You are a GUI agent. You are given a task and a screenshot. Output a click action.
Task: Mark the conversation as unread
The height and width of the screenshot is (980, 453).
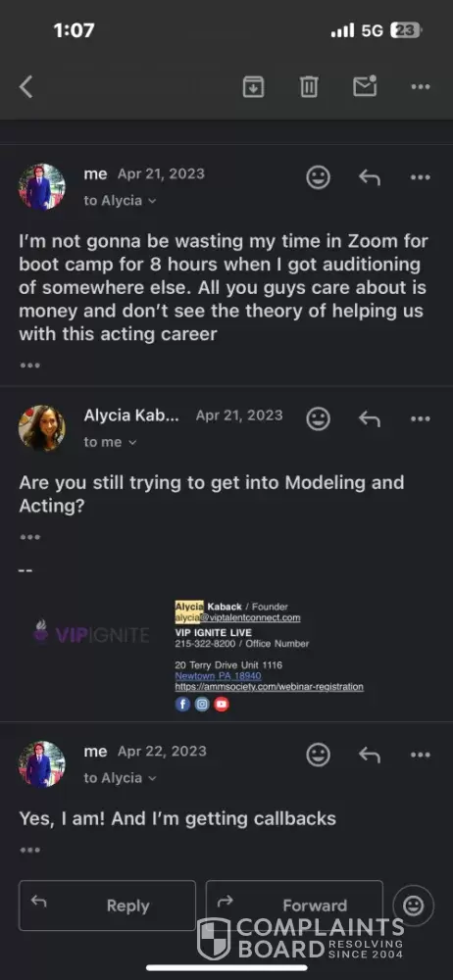click(x=365, y=86)
